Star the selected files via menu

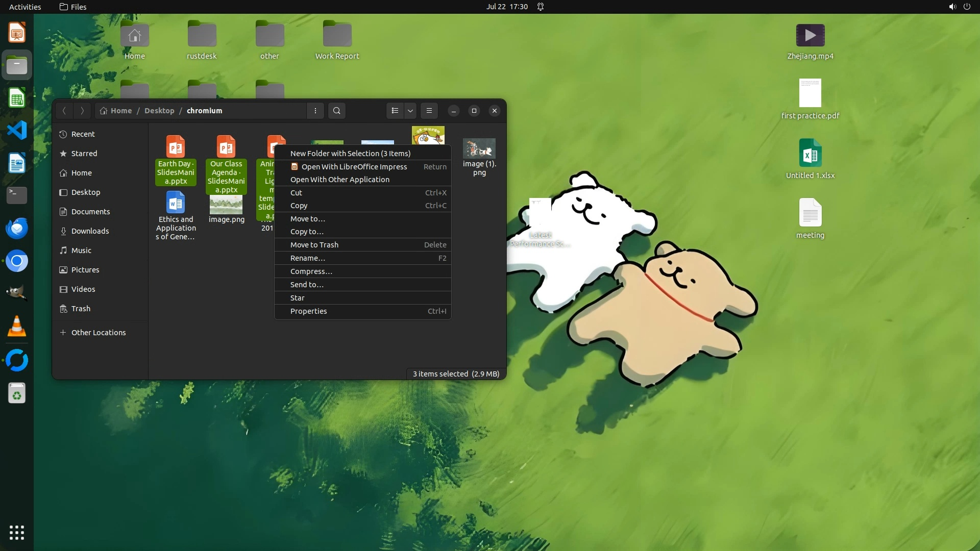coord(297,298)
